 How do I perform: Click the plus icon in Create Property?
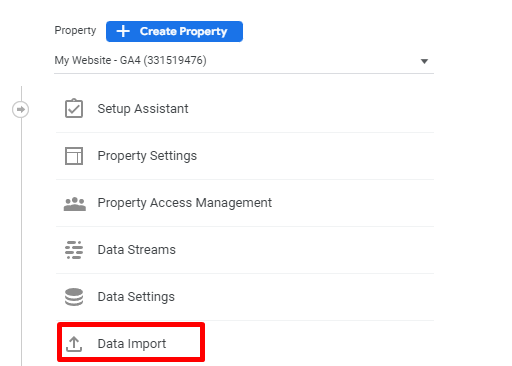point(123,31)
